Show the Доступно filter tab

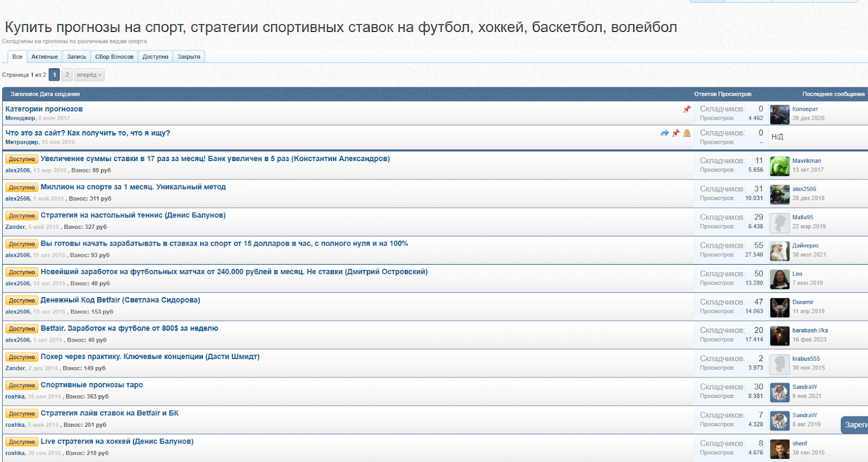(x=155, y=57)
